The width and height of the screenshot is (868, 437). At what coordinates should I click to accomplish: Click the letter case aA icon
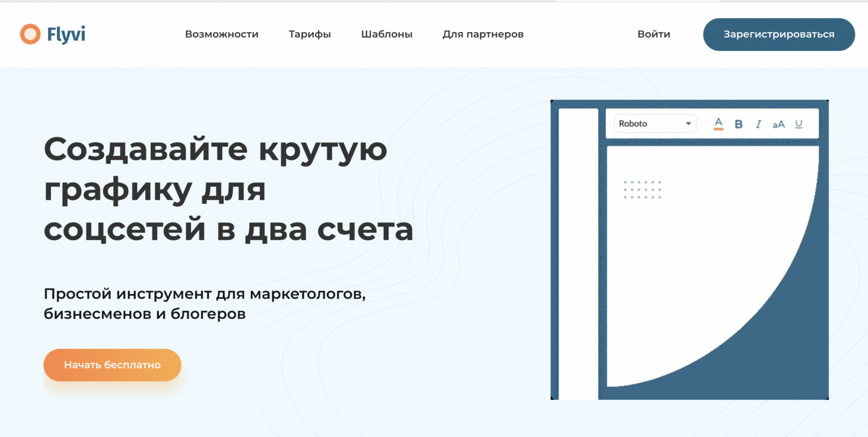click(x=779, y=124)
